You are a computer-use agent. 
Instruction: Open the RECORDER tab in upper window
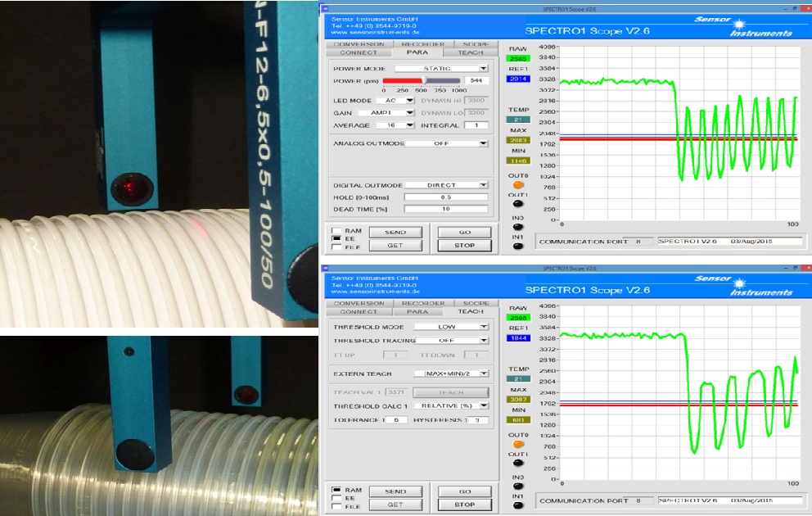tap(423, 44)
